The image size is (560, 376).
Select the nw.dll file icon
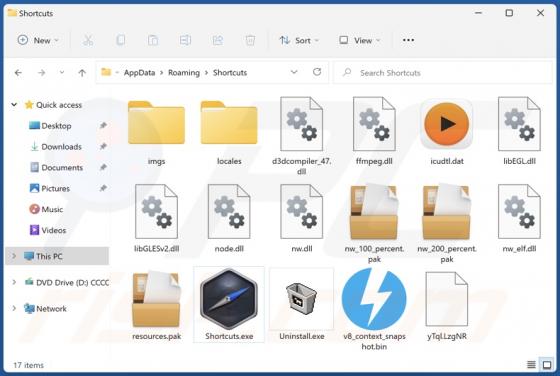[301, 211]
